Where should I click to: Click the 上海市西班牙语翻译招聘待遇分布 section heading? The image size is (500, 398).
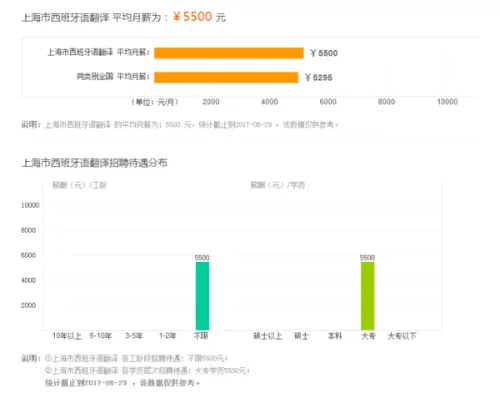point(94,163)
